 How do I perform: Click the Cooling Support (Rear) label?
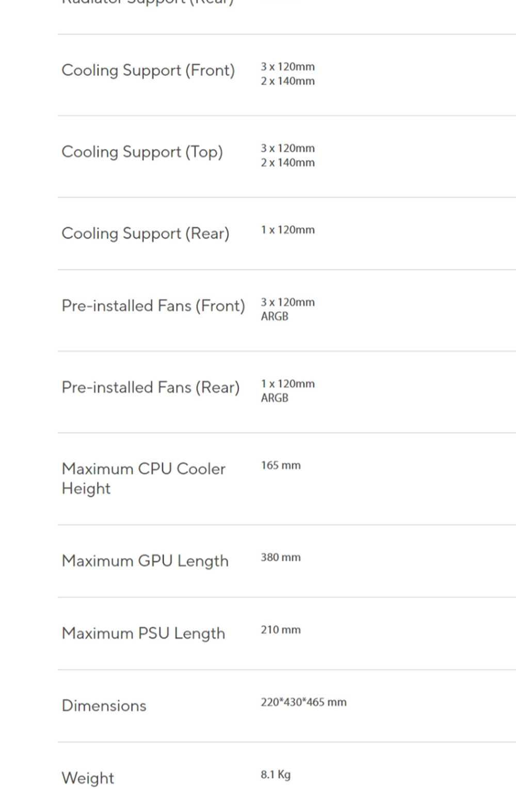pyautogui.click(x=146, y=233)
